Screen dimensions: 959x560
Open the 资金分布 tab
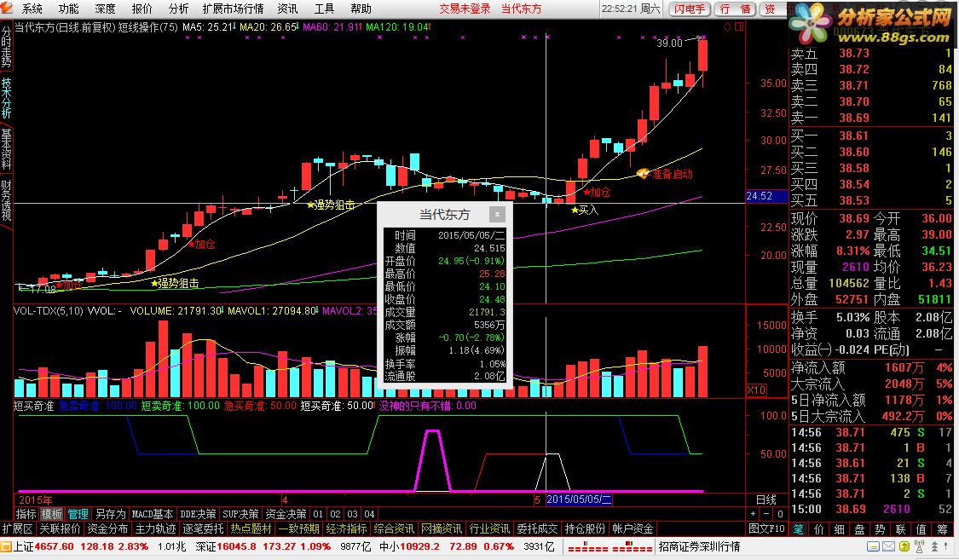tap(107, 528)
